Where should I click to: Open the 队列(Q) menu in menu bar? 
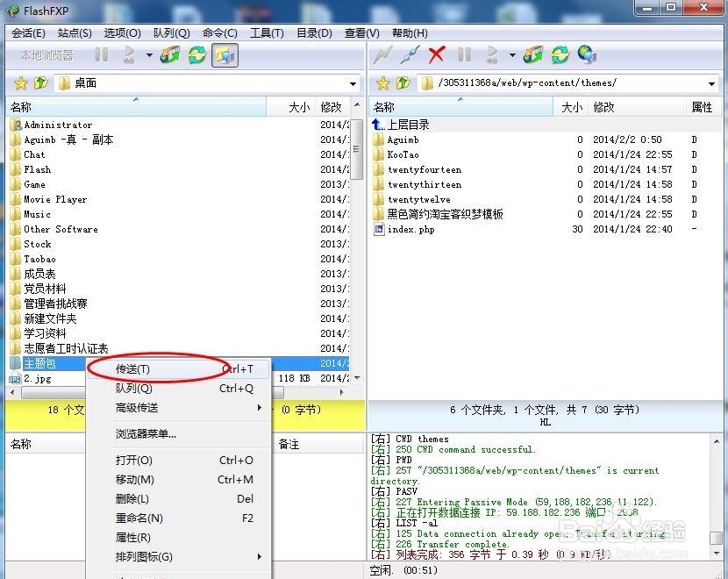[x=171, y=33]
